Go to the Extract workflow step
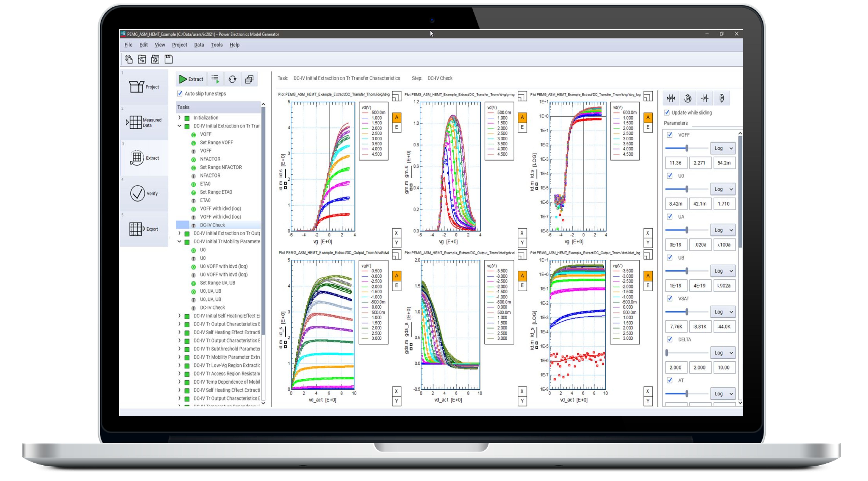 [144, 158]
